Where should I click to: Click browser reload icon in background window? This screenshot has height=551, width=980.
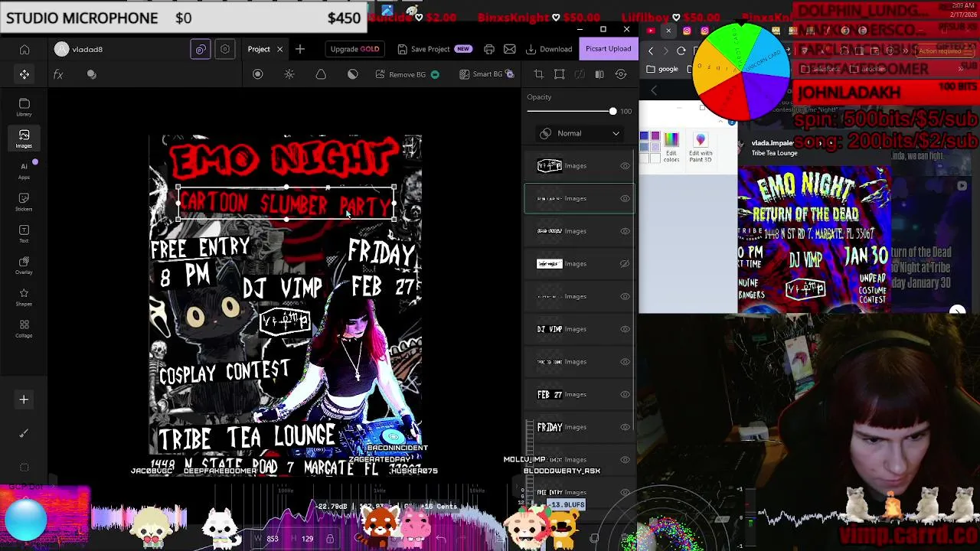point(681,51)
